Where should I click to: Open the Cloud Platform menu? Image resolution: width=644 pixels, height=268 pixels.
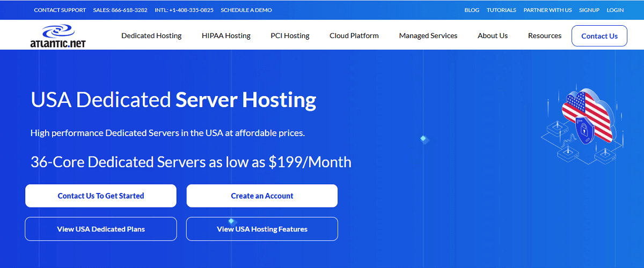[354, 36]
